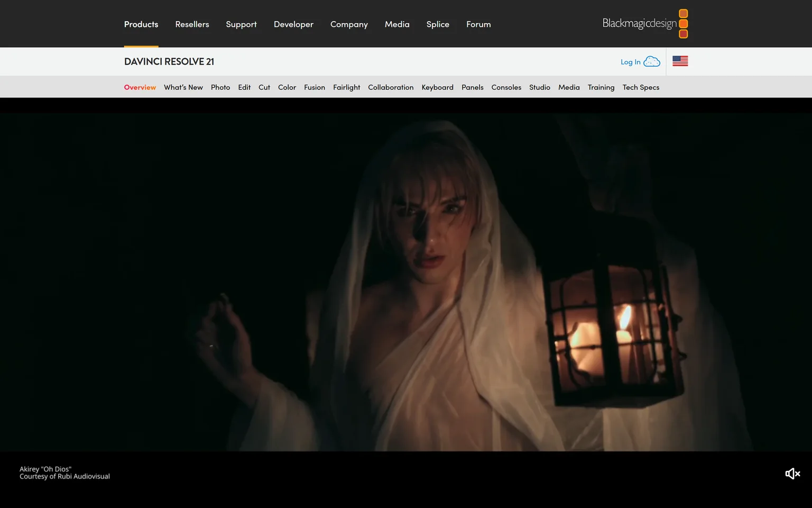
Task: Select the Overview tab
Action: pyautogui.click(x=140, y=87)
